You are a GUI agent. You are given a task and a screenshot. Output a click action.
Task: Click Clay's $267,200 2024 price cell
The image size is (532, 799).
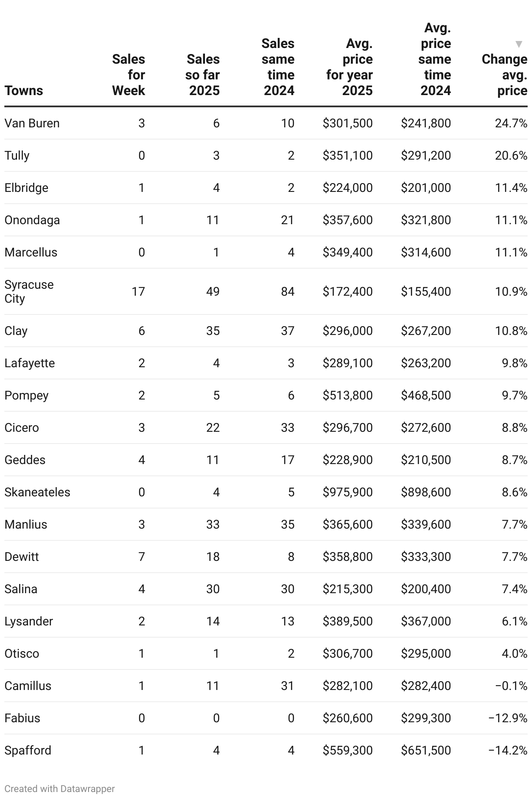tap(426, 331)
